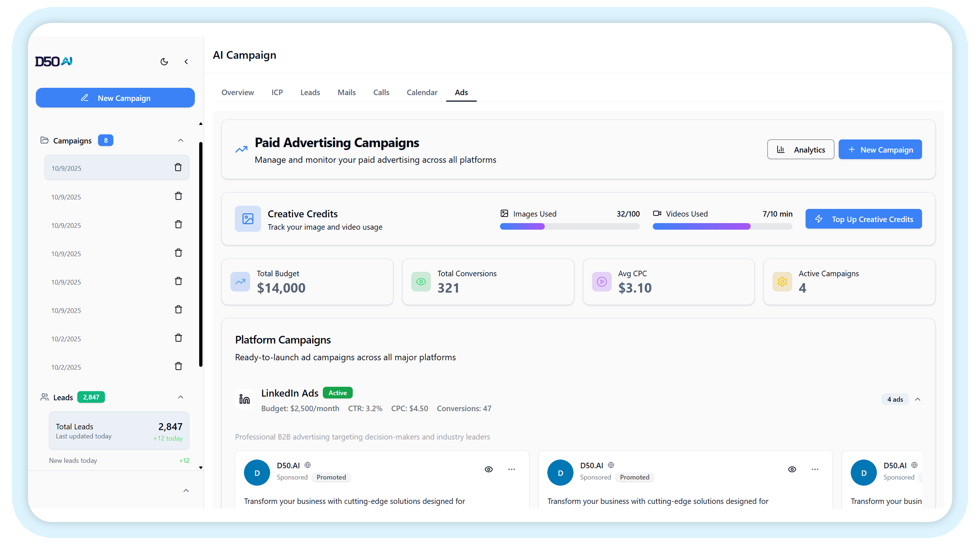980x545 pixels.
Task: Collapse the Campaigns section in sidebar
Action: [180, 140]
